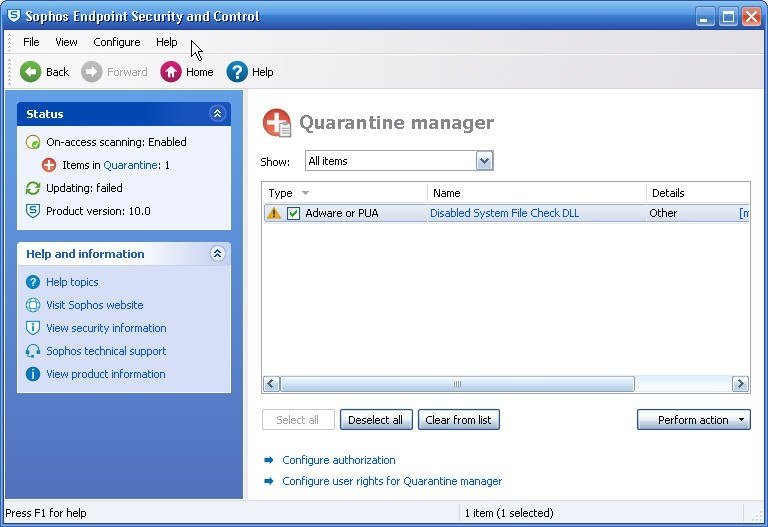Viewport: 768px width, 527px height.
Task: Click the Help topics question mark icon
Action: click(33, 282)
